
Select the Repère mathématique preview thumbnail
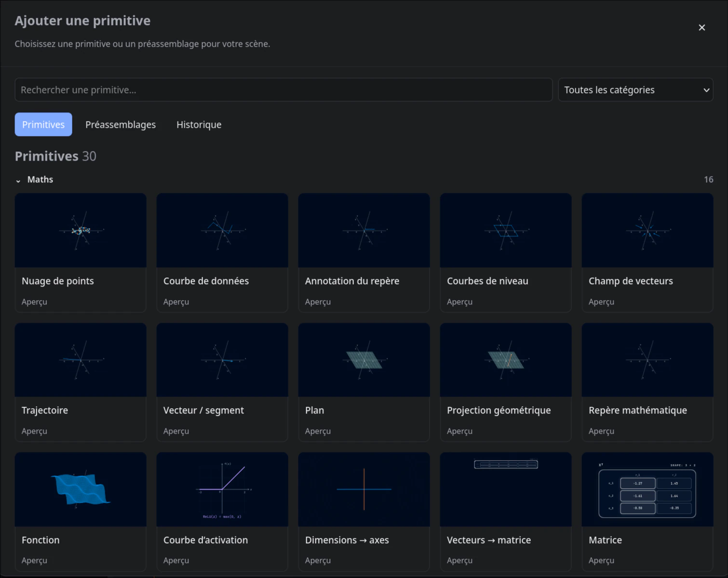point(647,360)
